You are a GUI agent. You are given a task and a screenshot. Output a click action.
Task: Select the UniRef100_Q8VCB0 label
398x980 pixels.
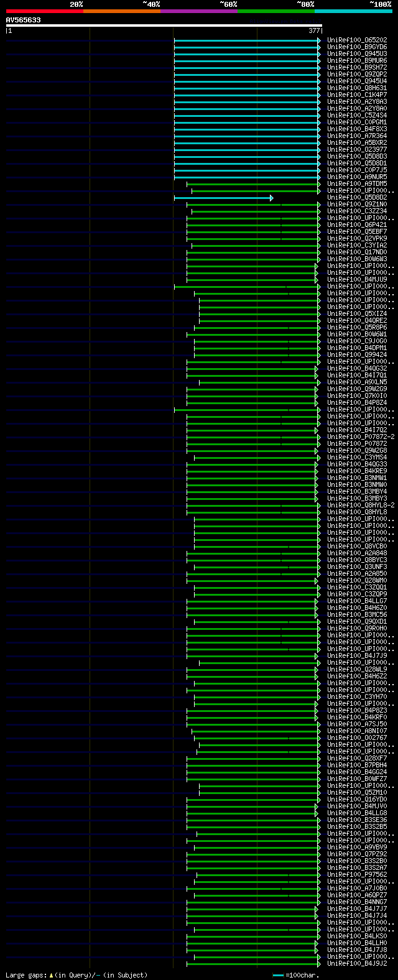[x=357, y=547]
